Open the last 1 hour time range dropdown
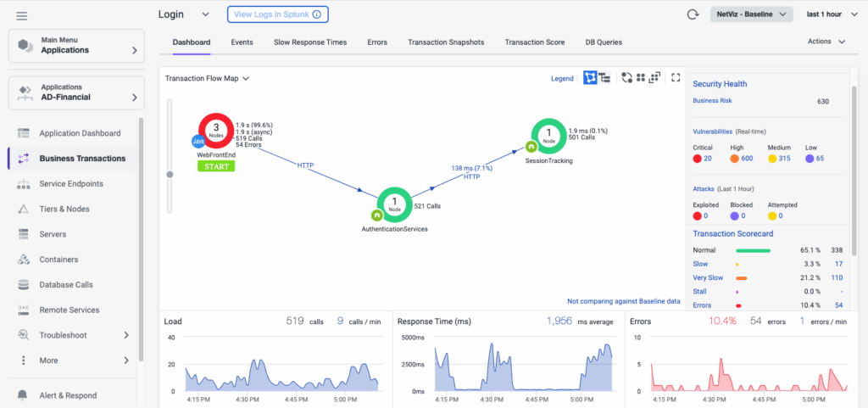The height and width of the screenshot is (408, 868). pyautogui.click(x=832, y=14)
